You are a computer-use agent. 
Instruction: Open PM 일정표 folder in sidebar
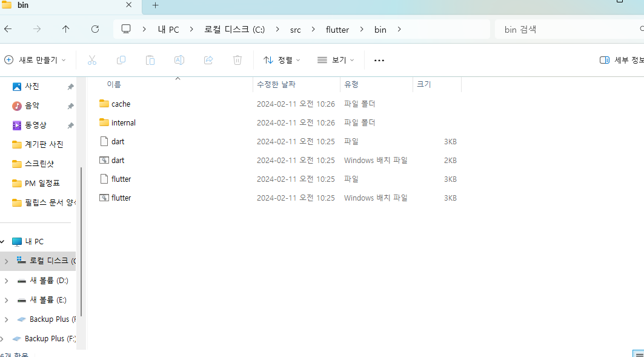point(42,183)
